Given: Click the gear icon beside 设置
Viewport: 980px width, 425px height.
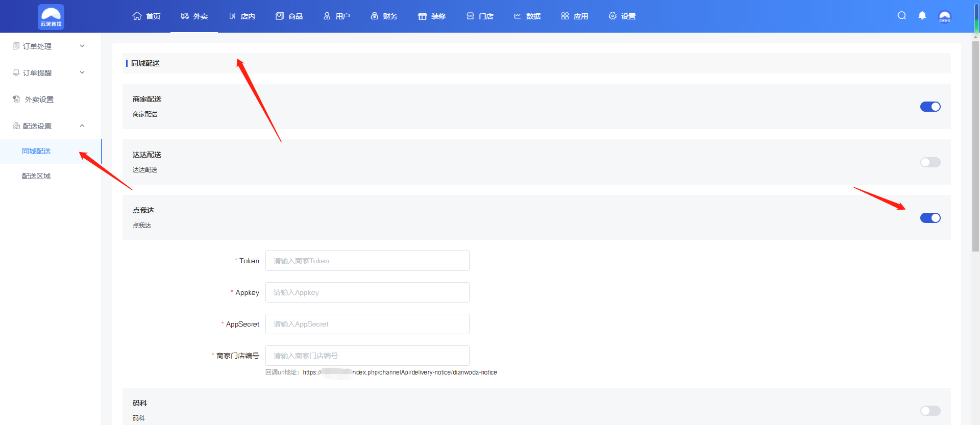Looking at the screenshot, I should pos(612,16).
